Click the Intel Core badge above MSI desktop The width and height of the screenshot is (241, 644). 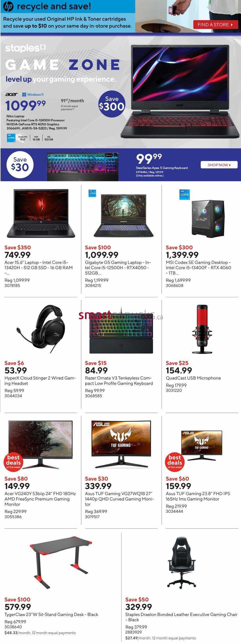point(184,195)
